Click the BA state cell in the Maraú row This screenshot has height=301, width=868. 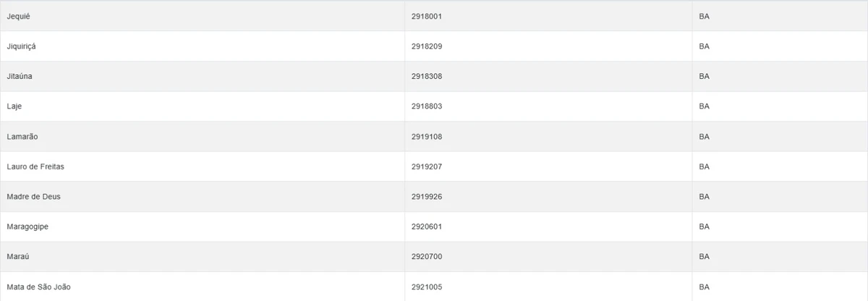tap(705, 257)
